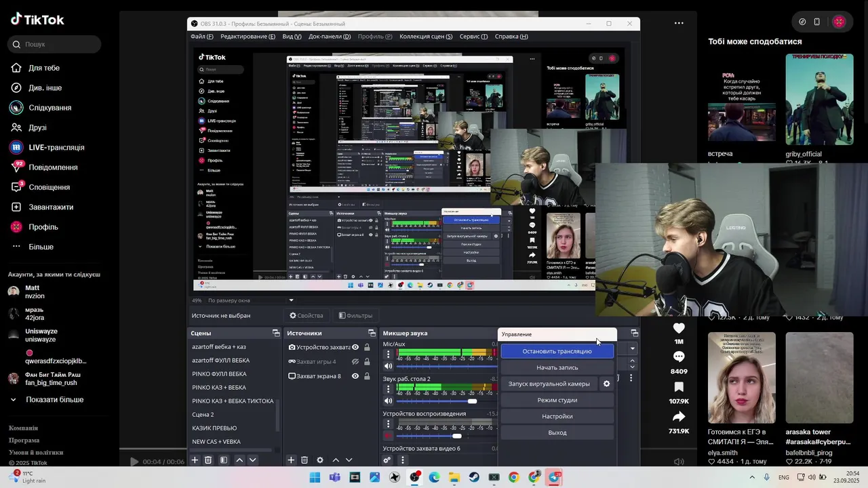868x488 pixels.
Task: Share the video showing 731.9K shares
Action: [x=679, y=417]
